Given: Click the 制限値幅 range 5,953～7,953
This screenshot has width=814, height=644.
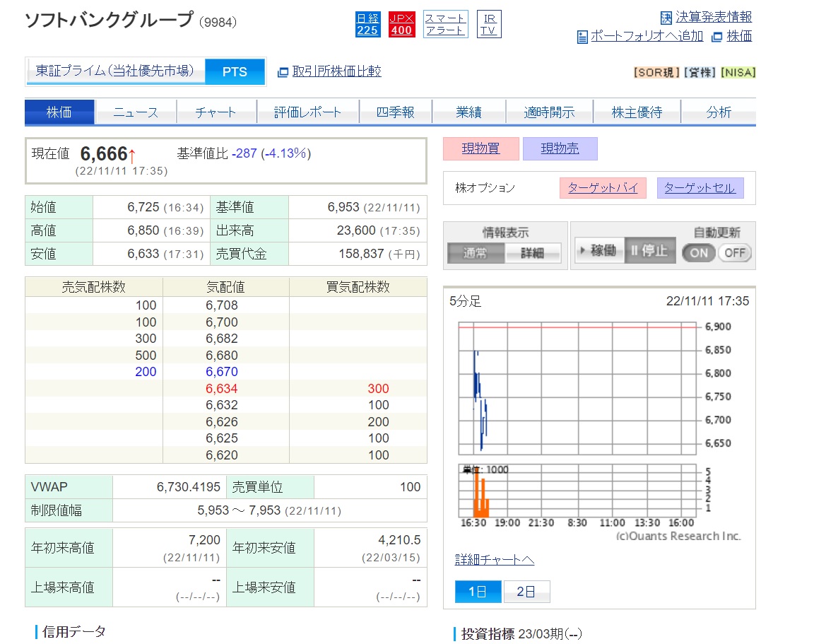Looking at the screenshot, I should pyautogui.click(x=239, y=510).
